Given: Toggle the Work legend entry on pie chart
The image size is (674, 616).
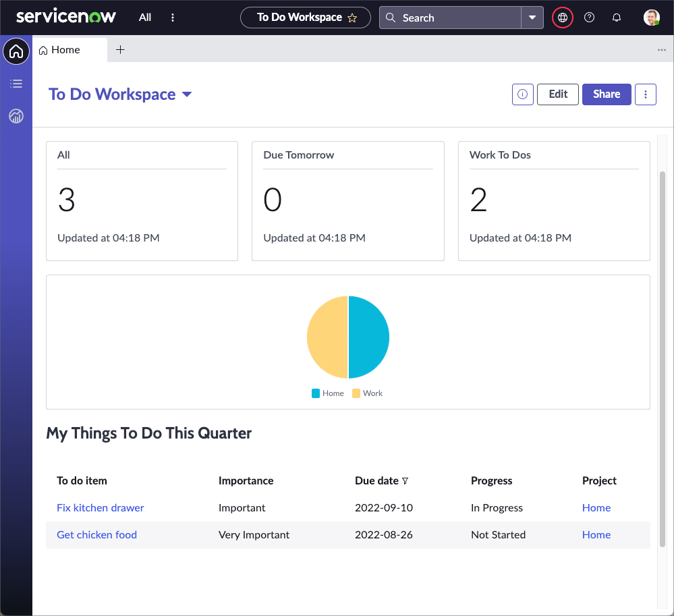Looking at the screenshot, I should [366, 393].
